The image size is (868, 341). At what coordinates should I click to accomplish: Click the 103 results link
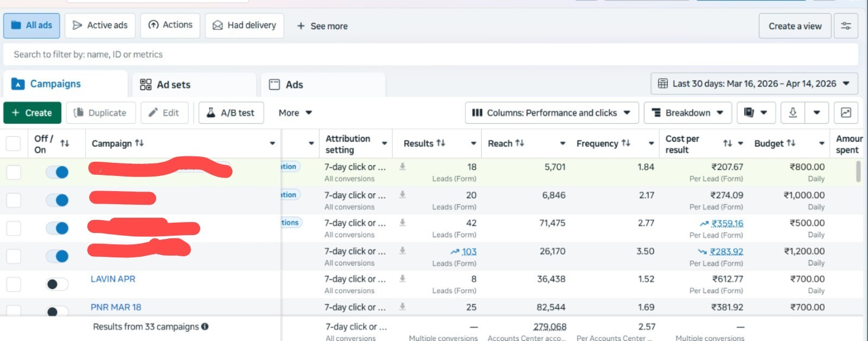(469, 251)
